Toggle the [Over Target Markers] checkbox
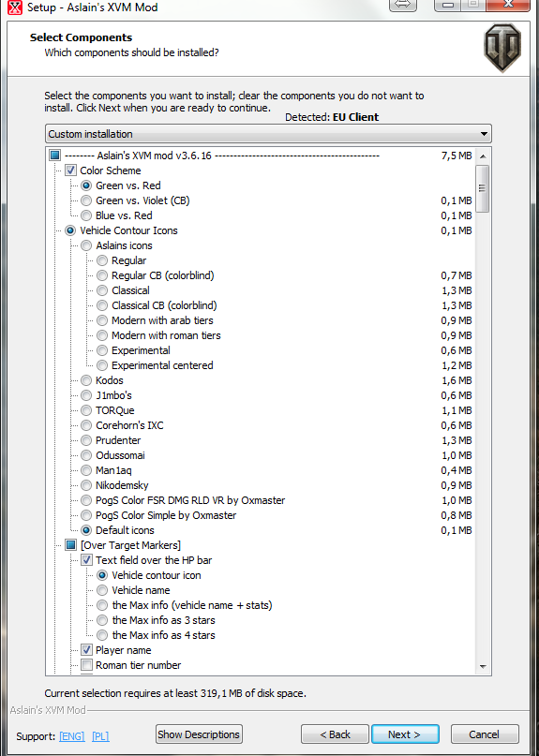 70,545
